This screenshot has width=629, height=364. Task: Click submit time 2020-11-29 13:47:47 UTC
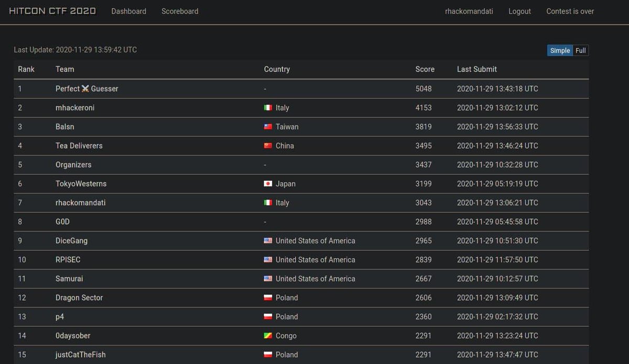(497, 355)
